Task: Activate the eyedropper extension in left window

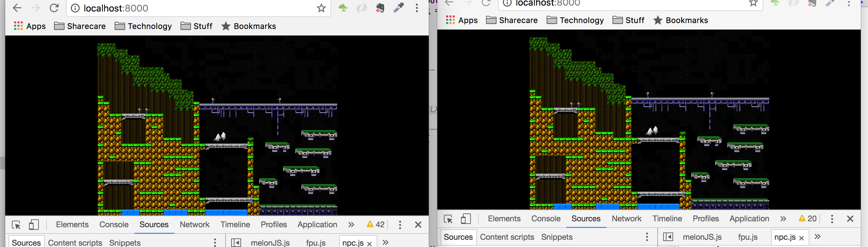Action: tap(399, 8)
